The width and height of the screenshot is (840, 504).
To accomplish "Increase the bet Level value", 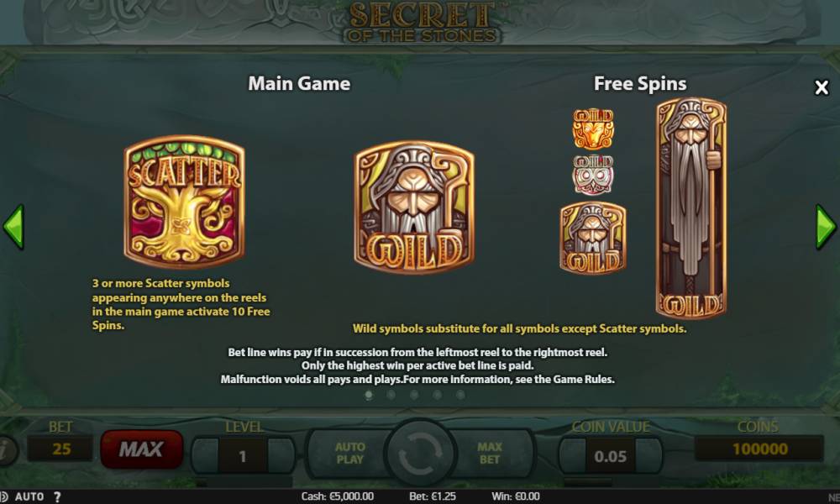I will [281, 456].
